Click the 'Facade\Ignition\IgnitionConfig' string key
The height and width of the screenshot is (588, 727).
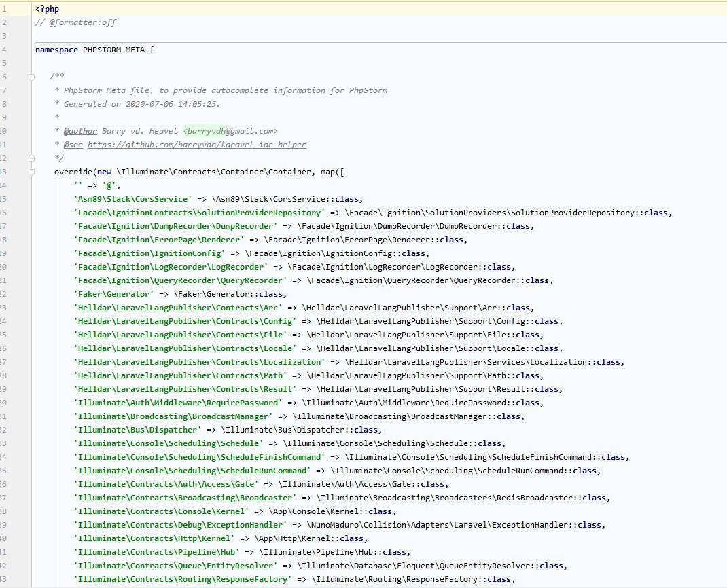tap(149, 253)
